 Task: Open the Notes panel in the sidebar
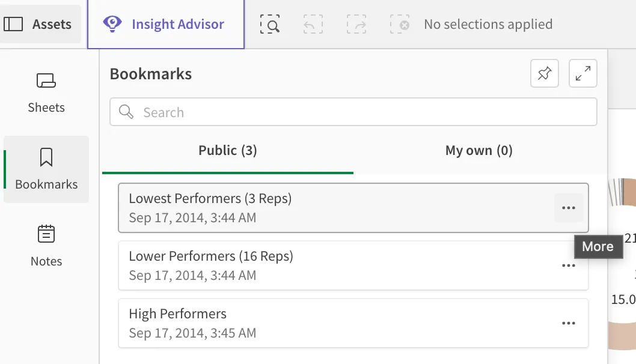(x=46, y=244)
